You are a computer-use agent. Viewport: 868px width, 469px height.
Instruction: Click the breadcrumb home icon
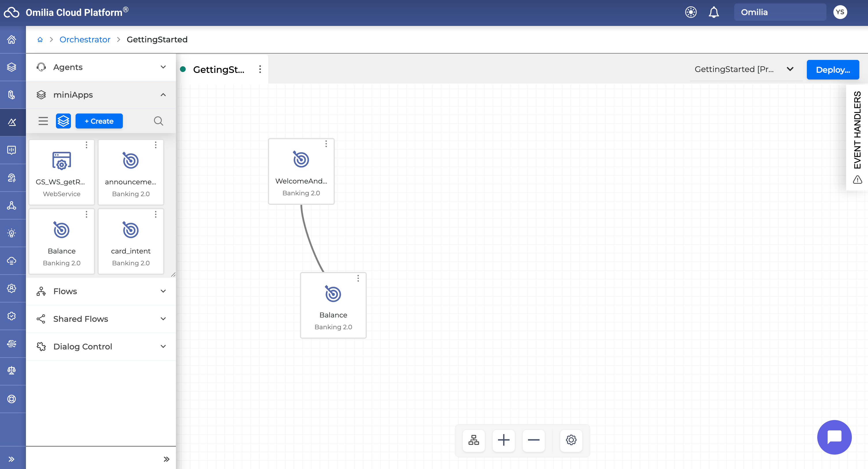40,39
